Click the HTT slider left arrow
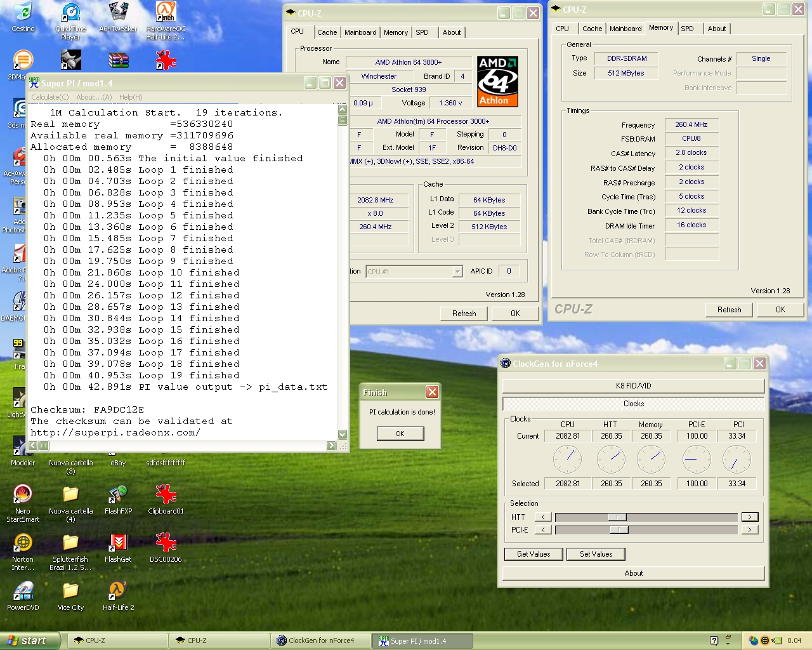The image size is (812, 650). (x=543, y=517)
